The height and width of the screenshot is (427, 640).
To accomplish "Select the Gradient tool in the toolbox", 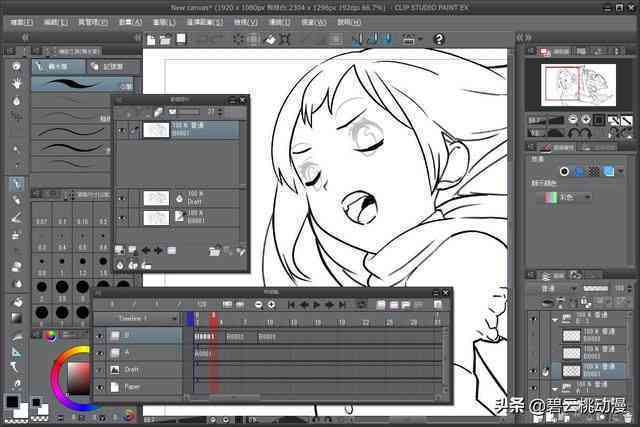I will [16, 318].
